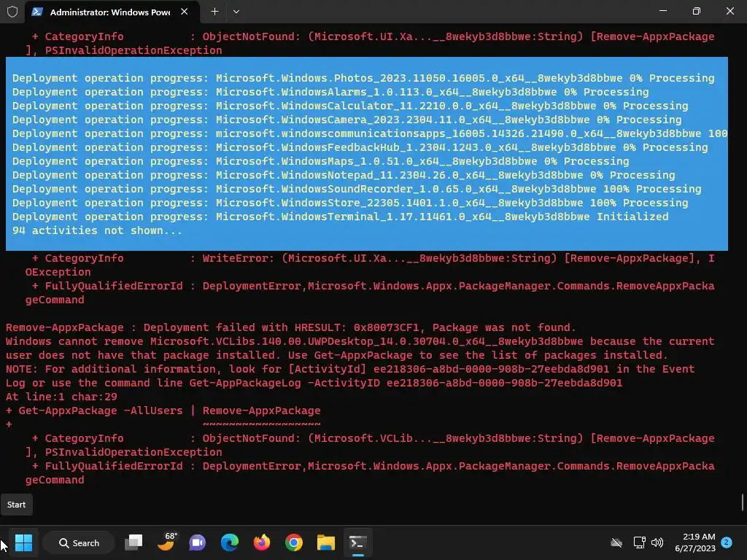747x560 pixels.
Task: Expand the new-tab profile dropdown
Action: (x=236, y=12)
